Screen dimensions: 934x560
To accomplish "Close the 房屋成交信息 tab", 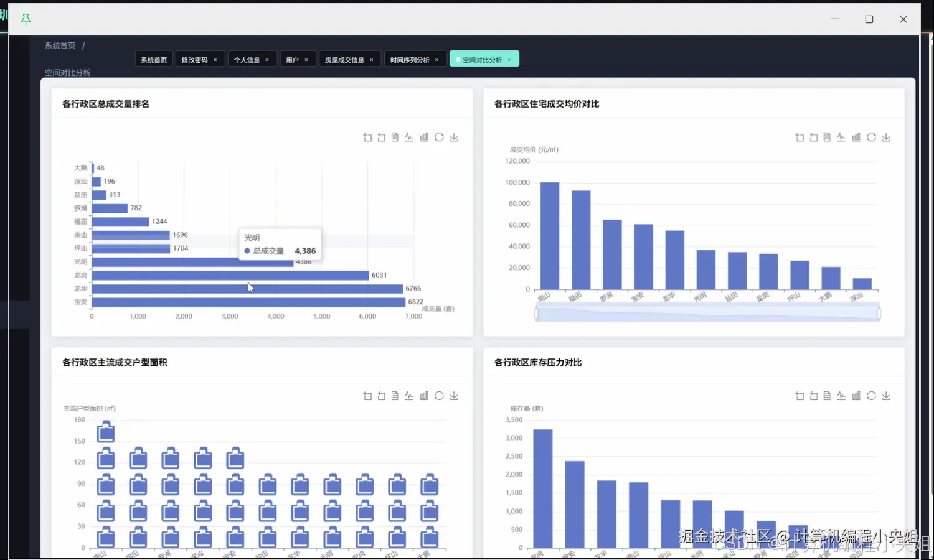I will click(x=372, y=60).
